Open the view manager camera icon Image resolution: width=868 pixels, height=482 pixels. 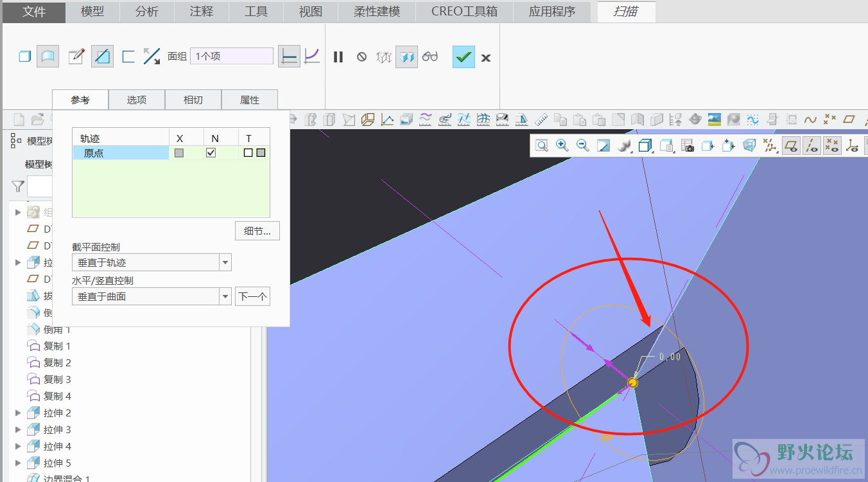pos(688,146)
